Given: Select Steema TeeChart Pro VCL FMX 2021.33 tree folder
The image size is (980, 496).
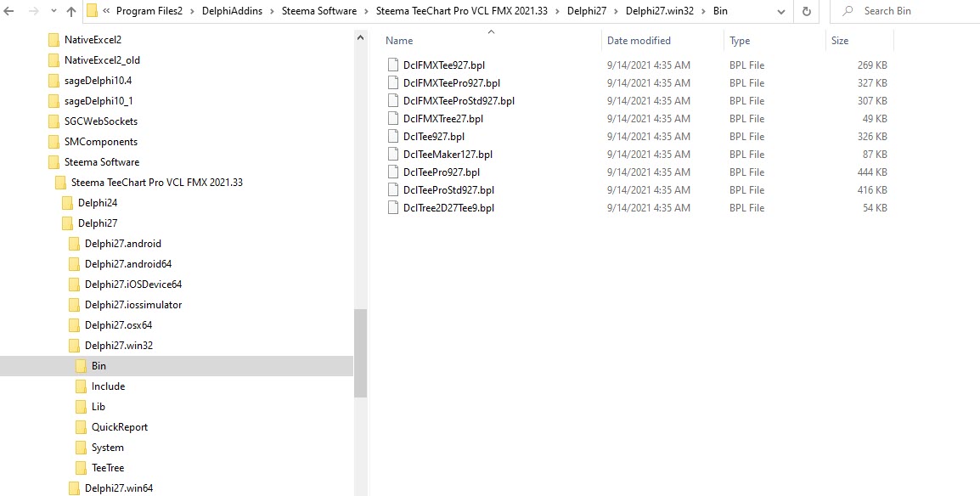Looking at the screenshot, I should pyautogui.click(x=157, y=183).
